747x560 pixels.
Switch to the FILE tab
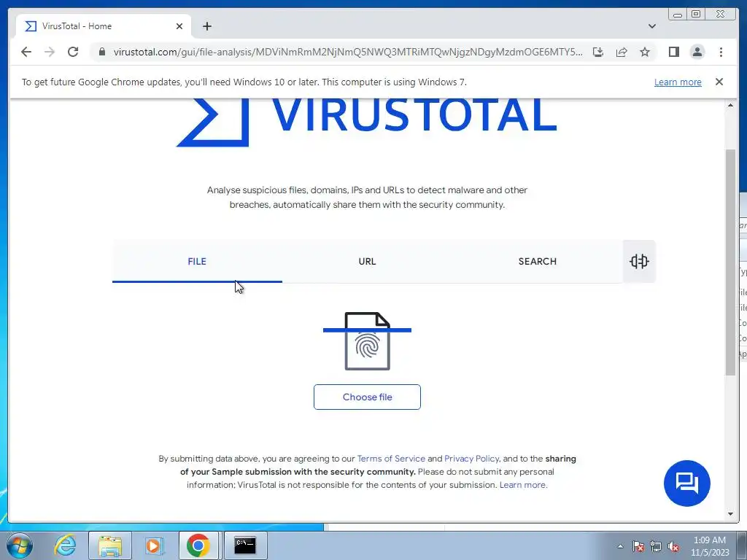click(197, 262)
